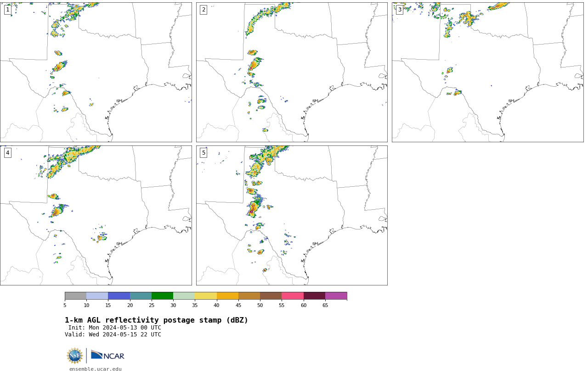Click the dark brown 50-55 dBZ swatch
588x374 pixels.
coord(271,296)
